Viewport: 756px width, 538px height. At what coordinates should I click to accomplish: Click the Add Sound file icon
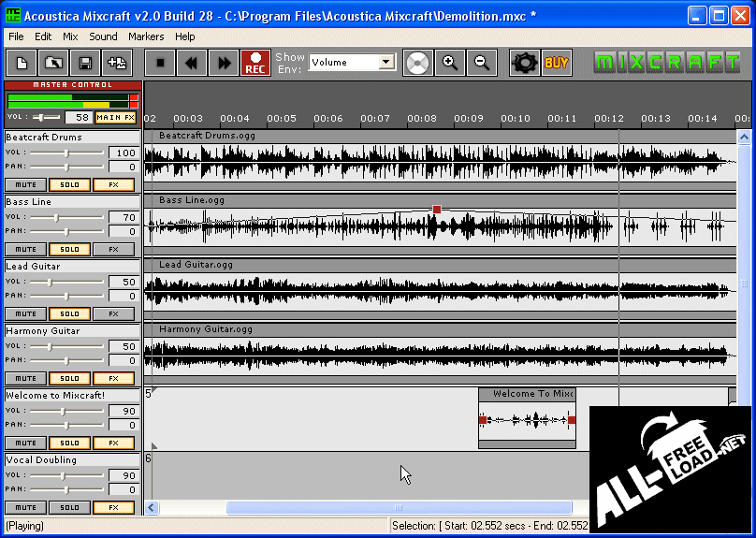[117, 63]
